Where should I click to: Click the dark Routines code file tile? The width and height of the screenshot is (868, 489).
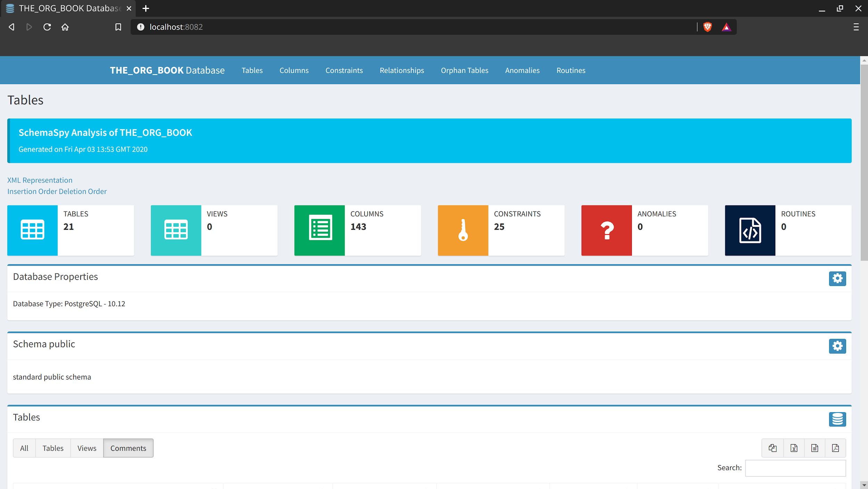click(x=750, y=230)
